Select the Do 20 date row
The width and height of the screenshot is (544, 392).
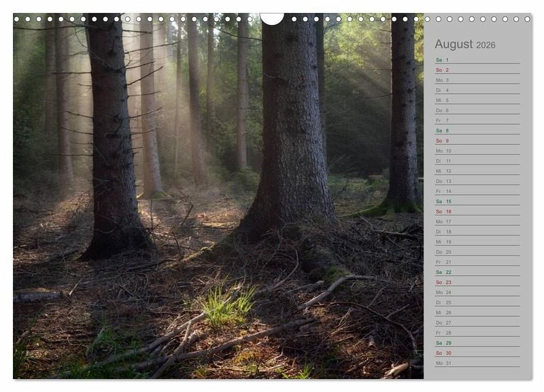(477, 252)
